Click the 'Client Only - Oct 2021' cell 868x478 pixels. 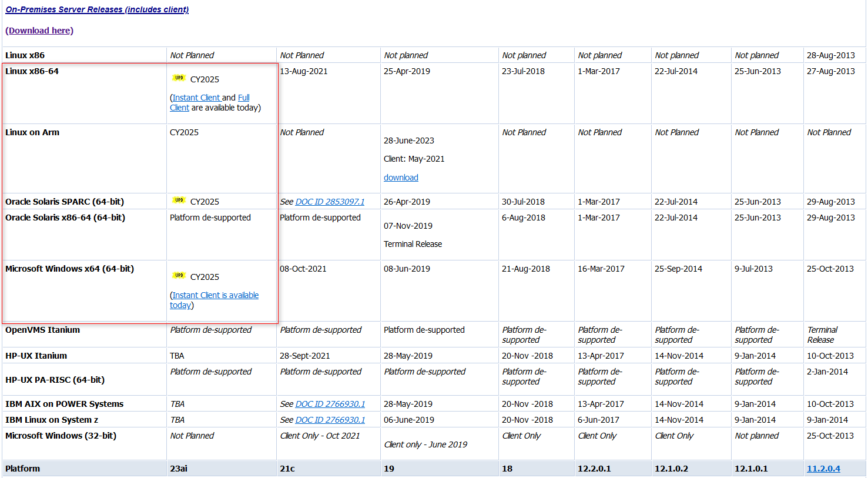pos(320,436)
